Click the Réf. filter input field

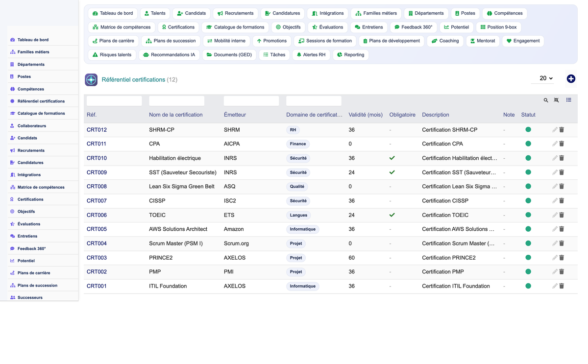pyautogui.click(x=114, y=101)
